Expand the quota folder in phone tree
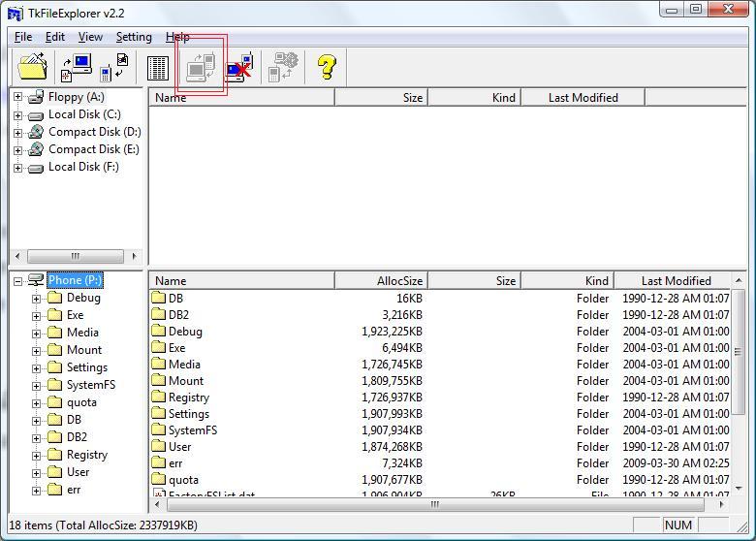This screenshot has height=541, width=756. tap(36, 403)
